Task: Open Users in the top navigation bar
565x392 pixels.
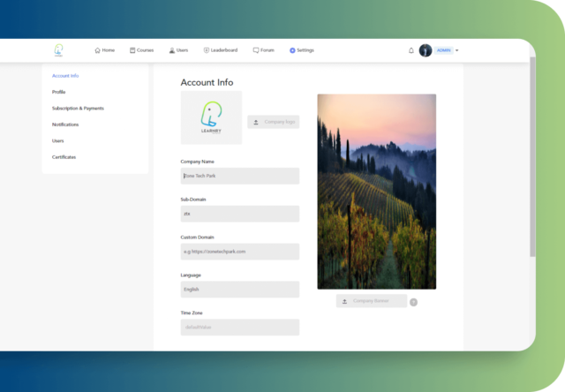Action: [x=177, y=50]
